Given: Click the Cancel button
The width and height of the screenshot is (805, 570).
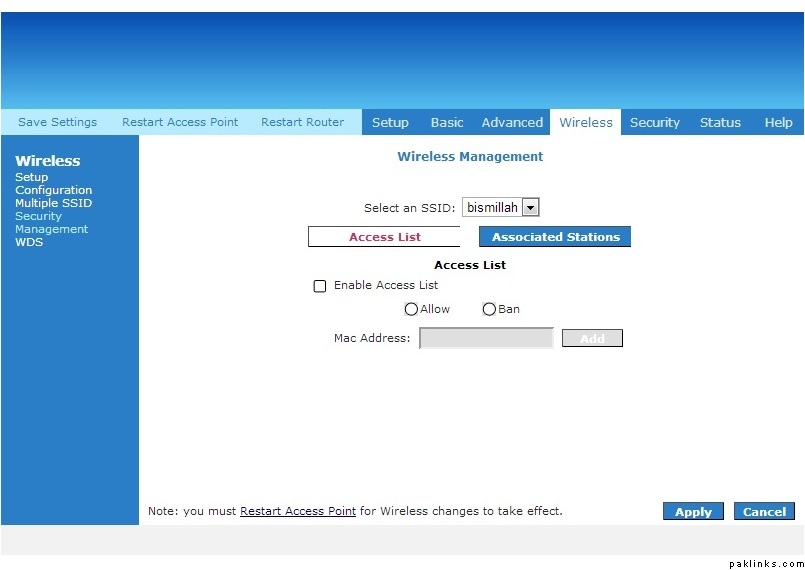Looking at the screenshot, I should tap(764, 512).
